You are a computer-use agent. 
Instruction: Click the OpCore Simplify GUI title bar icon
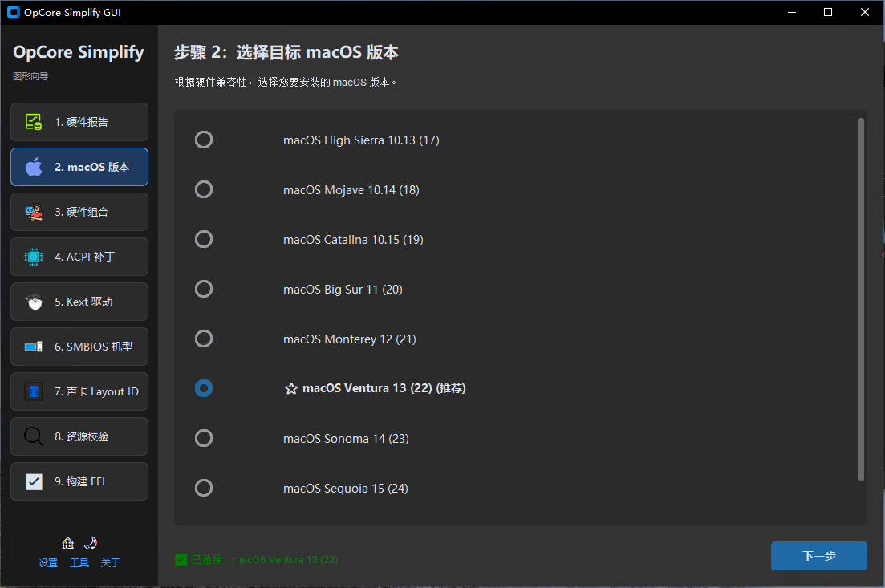pos(14,12)
